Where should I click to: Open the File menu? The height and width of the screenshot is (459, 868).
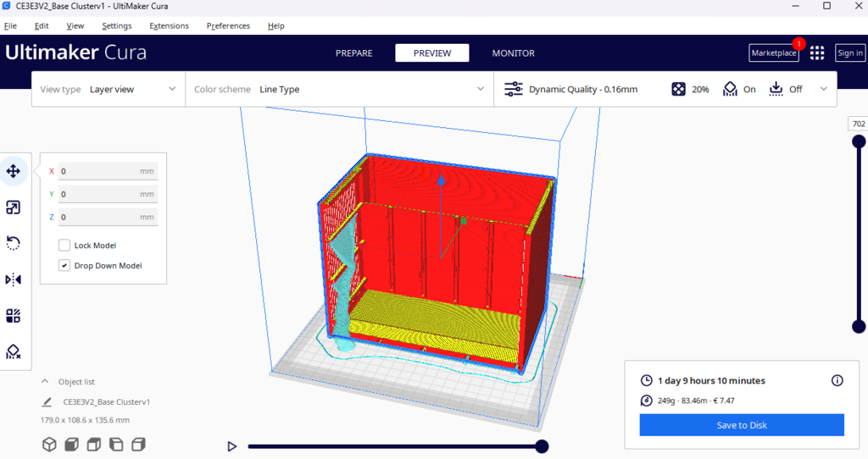pyautogui.click(x=10, y=26)
